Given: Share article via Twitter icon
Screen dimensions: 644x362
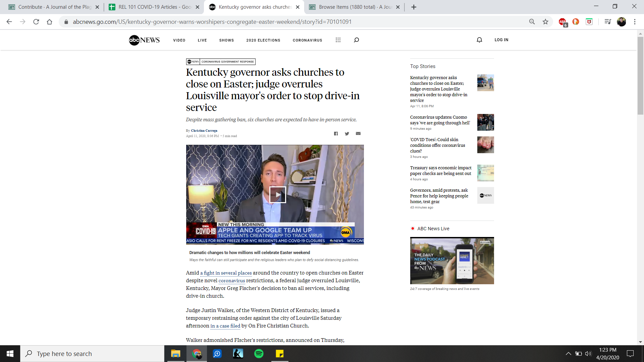Looking at the screenshot, I should (x=347, y=134).
